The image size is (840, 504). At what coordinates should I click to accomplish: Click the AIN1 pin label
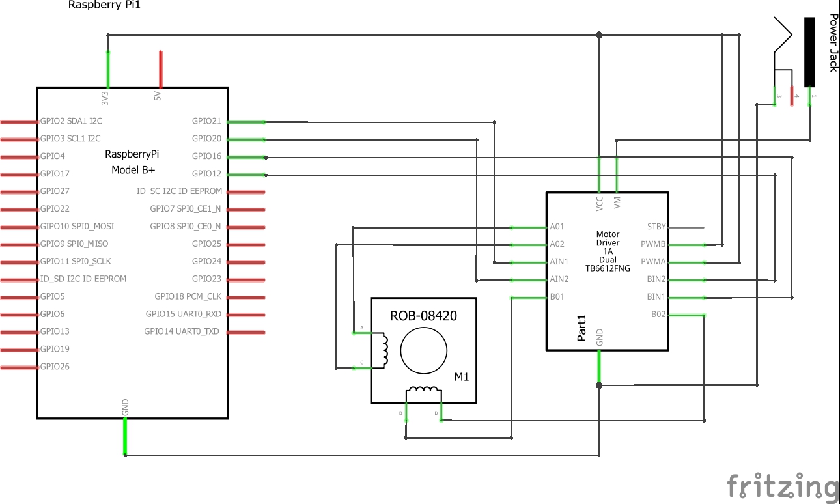559,262
